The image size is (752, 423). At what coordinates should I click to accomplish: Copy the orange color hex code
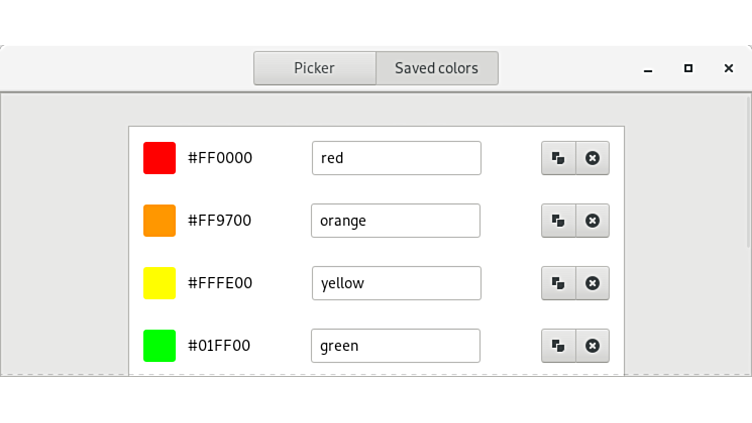pos(558,221)
